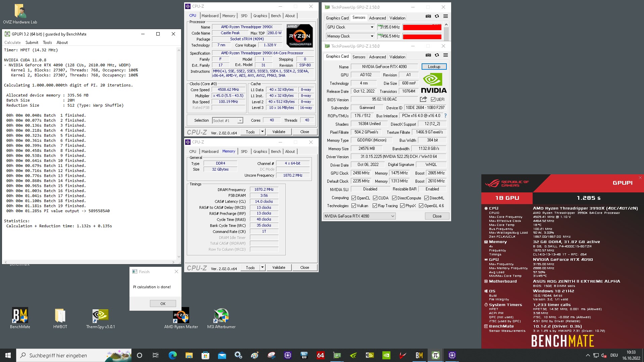The image size is (644, 362).
Task: Open OVIZ Hardware Lab desktop folder
Action: click(20, 14)
